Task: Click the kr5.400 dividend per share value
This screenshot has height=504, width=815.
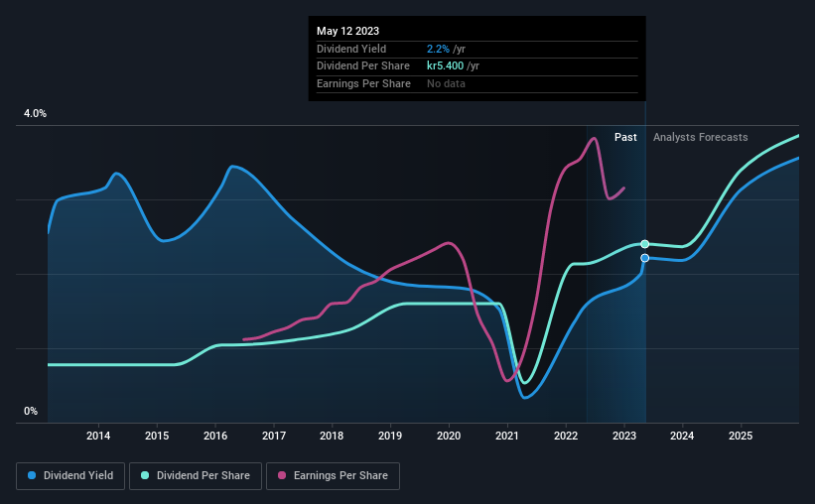Action: tap(445, 66)
